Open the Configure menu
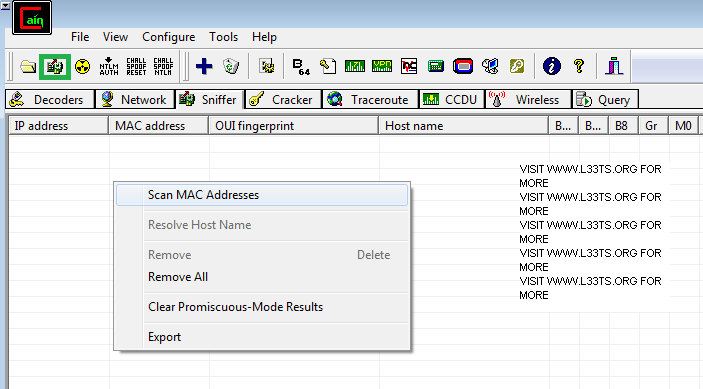This screenshot has height=389, width=703. (169, 37)
